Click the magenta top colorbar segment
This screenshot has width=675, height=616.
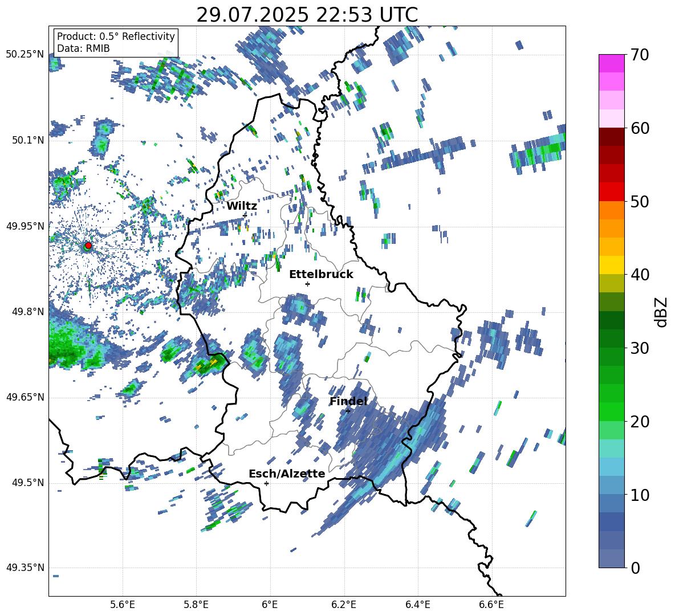(x=612, y=63)
